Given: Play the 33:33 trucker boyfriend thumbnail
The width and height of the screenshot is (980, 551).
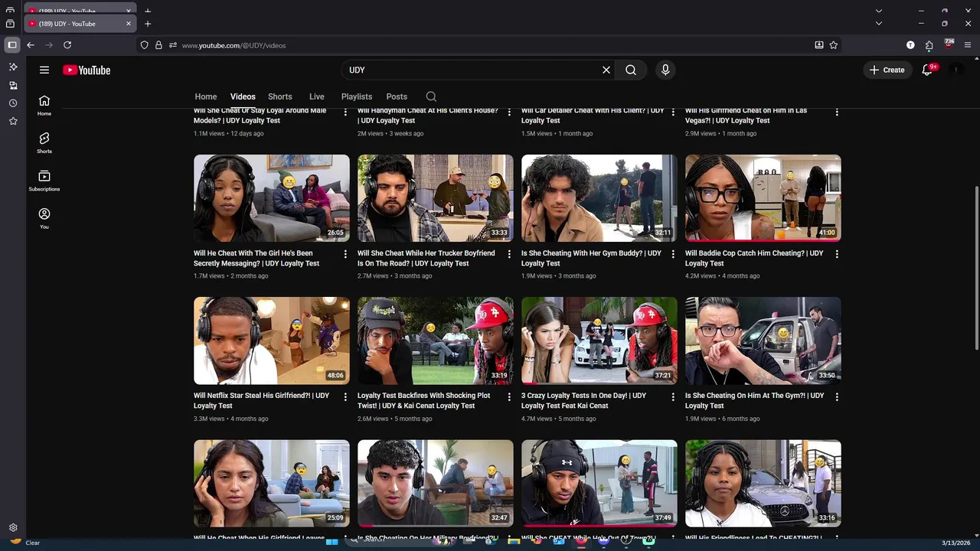Looking at the screenshot, I should 436,198.
